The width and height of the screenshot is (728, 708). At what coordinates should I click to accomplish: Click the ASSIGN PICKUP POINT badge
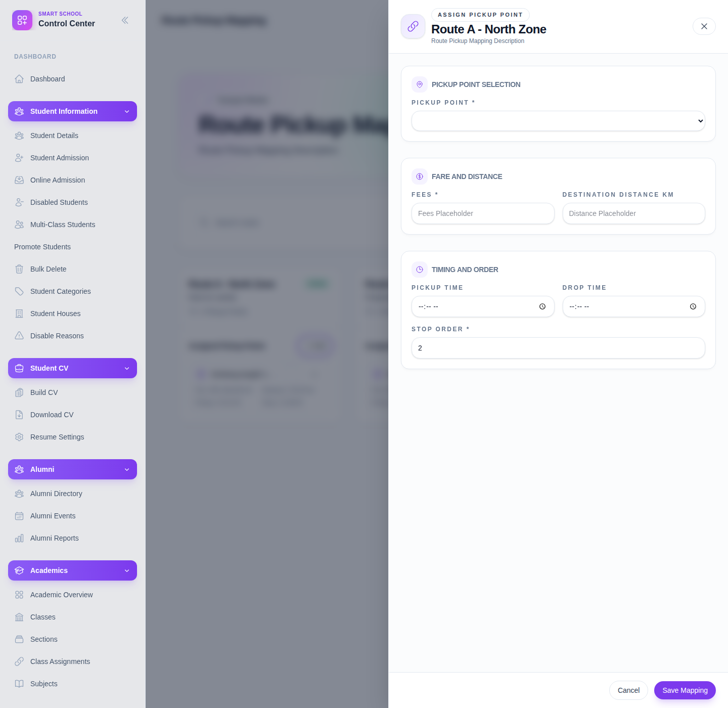click(480, 15)
